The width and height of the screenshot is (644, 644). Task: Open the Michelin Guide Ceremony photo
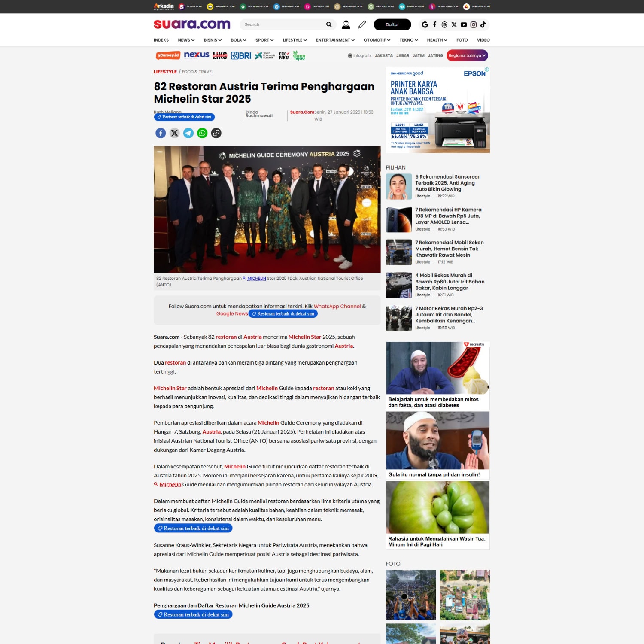(x=267, y=209)
